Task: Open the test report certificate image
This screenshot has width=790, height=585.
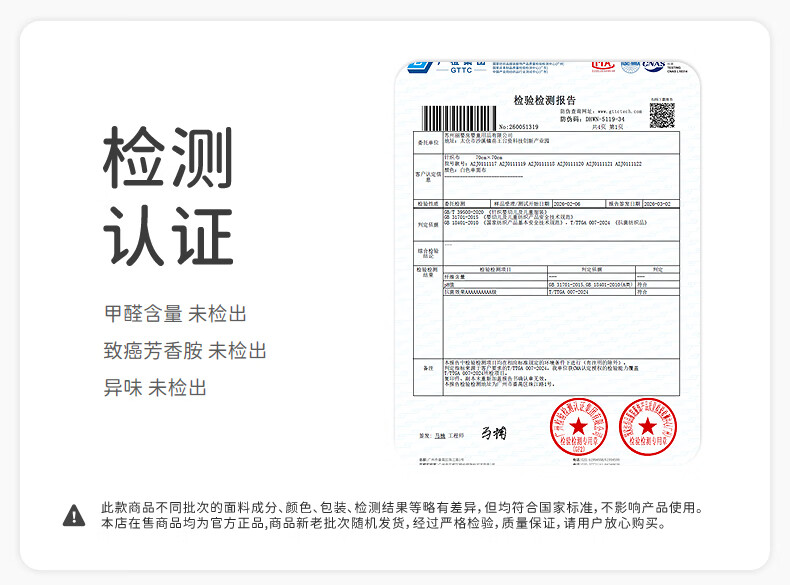Action: (547, 263)
